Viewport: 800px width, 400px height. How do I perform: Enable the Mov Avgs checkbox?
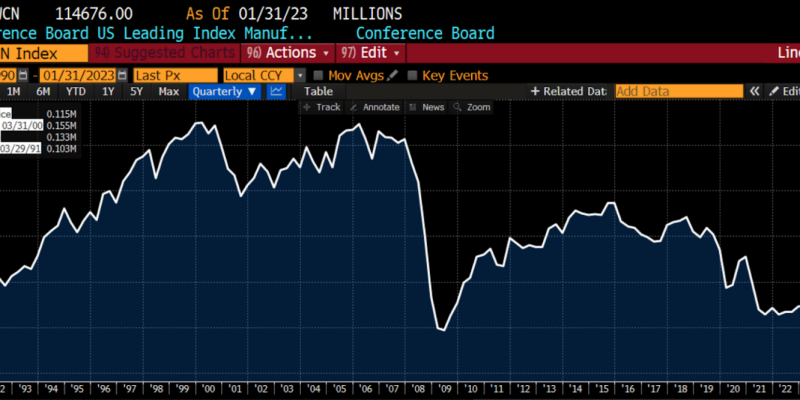coord(318,75)
